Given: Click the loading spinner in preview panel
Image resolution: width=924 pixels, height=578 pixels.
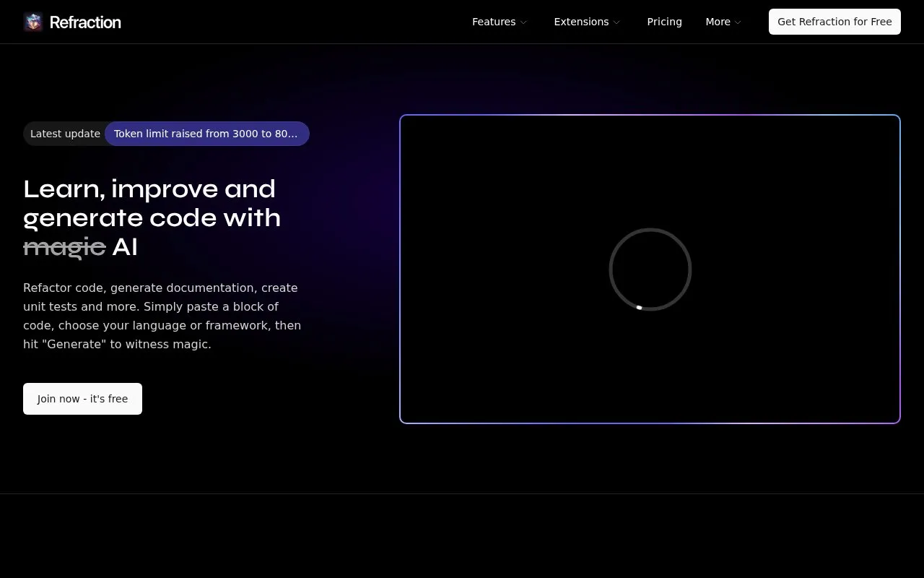Looking at the screenshot, I should (x=650, y=269).
